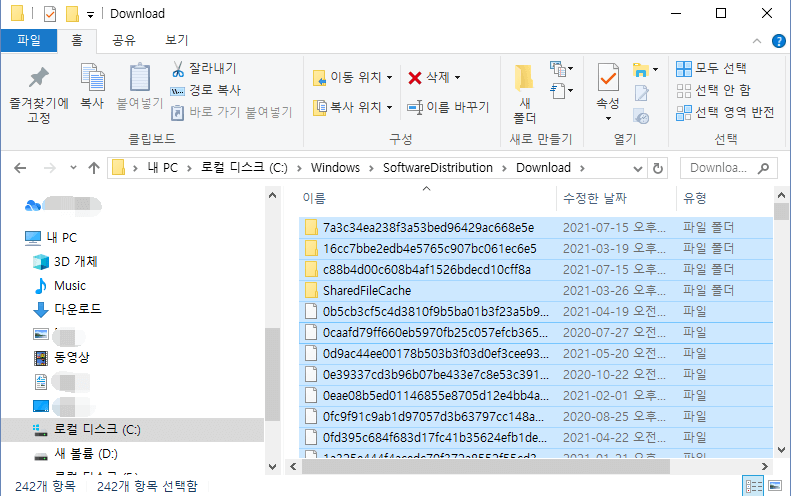Image resolution: width=791 pixels, height=496 pixels.
Task: Open the address bar history dropdown
Action: pyautogui.click(x=638, y=169)
